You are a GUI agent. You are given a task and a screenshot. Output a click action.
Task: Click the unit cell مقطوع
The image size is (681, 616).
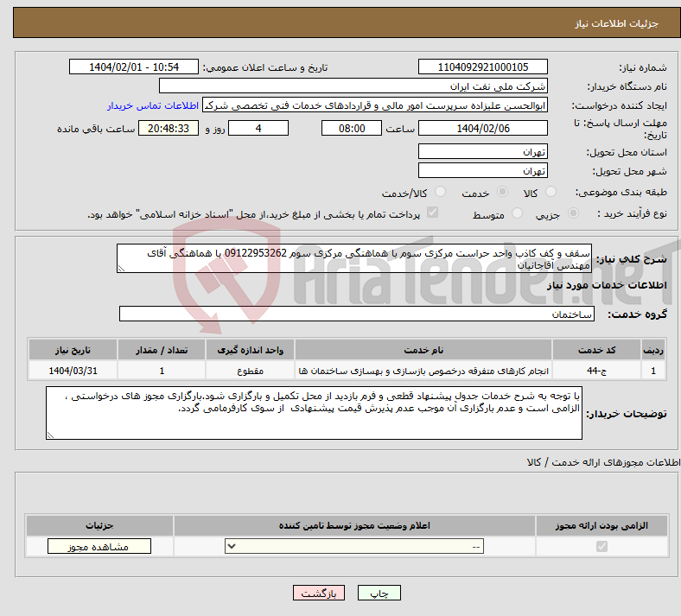(250, 371)
